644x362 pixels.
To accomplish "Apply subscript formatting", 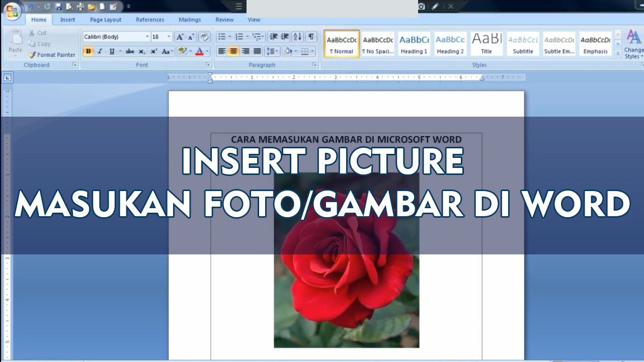I will tap(142, 51).
